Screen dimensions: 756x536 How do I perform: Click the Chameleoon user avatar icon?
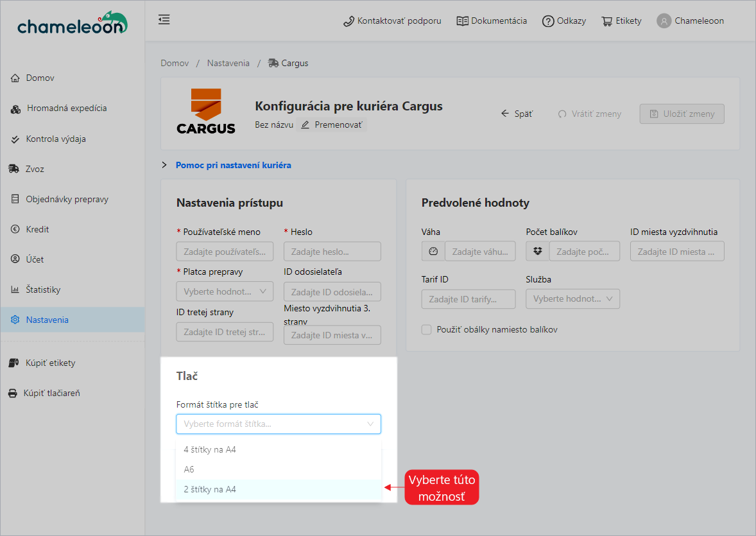(664, 21)
